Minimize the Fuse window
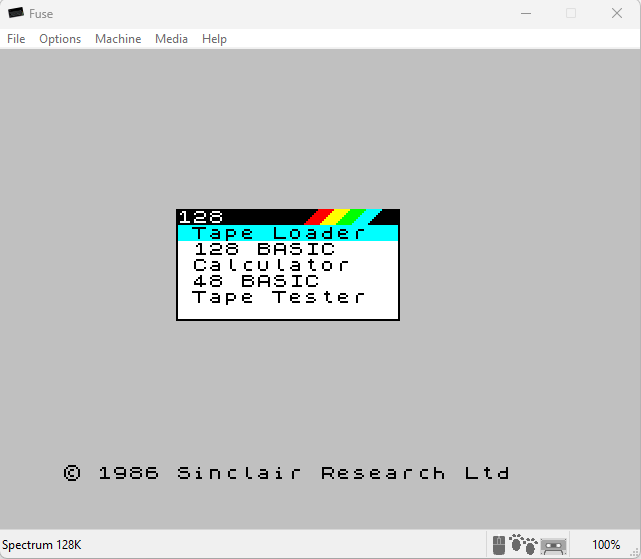This screenshot has height=559, width=641. [x=526, y=13]
